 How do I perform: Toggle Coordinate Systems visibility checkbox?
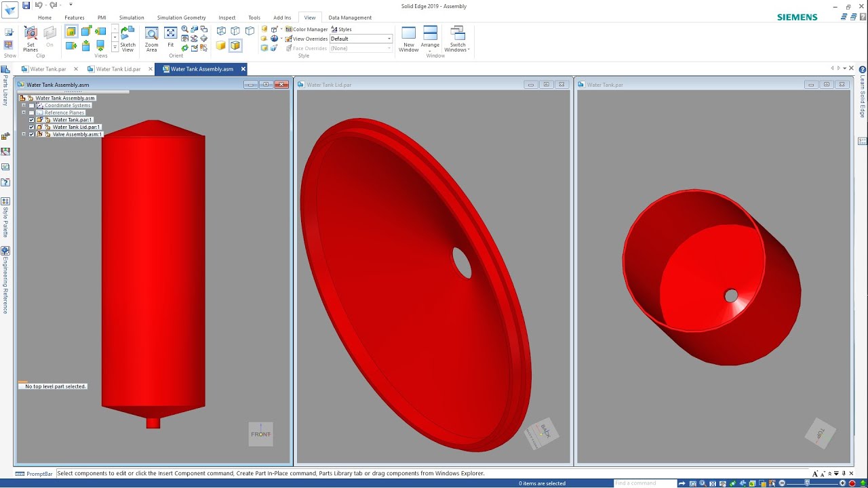(x=31, y=105)
